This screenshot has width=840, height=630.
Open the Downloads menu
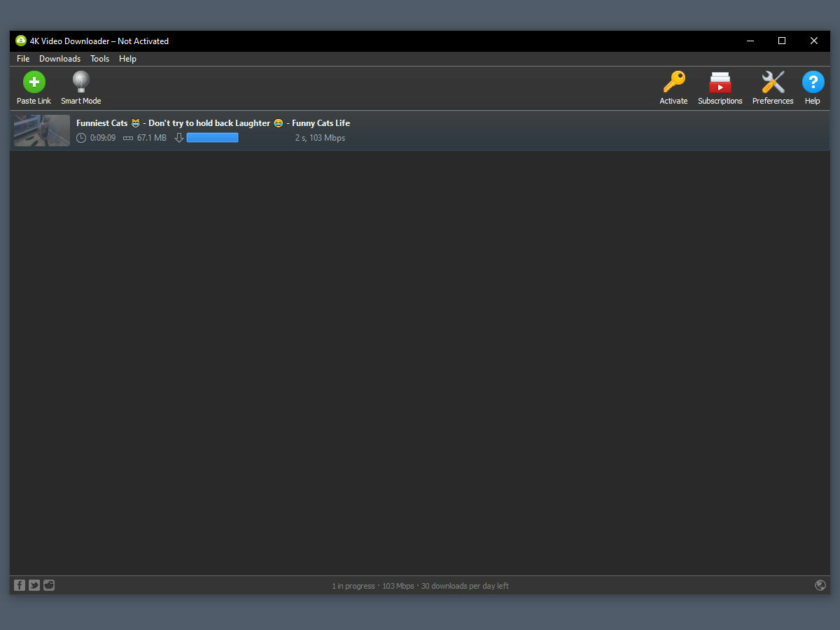pyautogui.click(x=59, y=59)
